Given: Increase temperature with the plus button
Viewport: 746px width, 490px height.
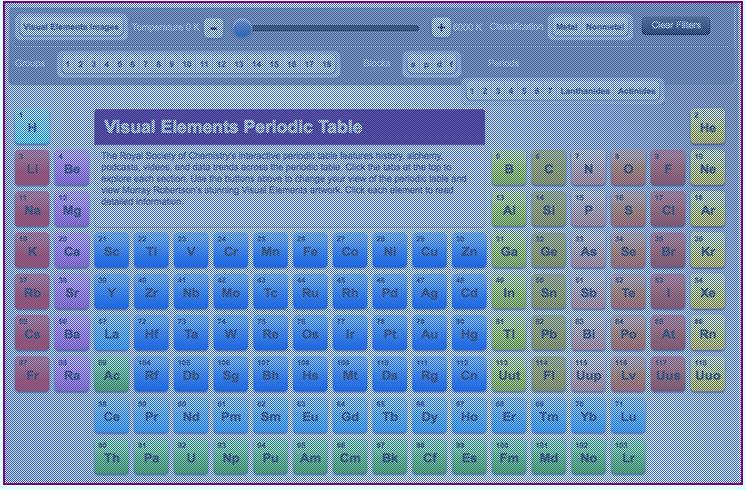Looking at the screenshot, I should point(441,28).
